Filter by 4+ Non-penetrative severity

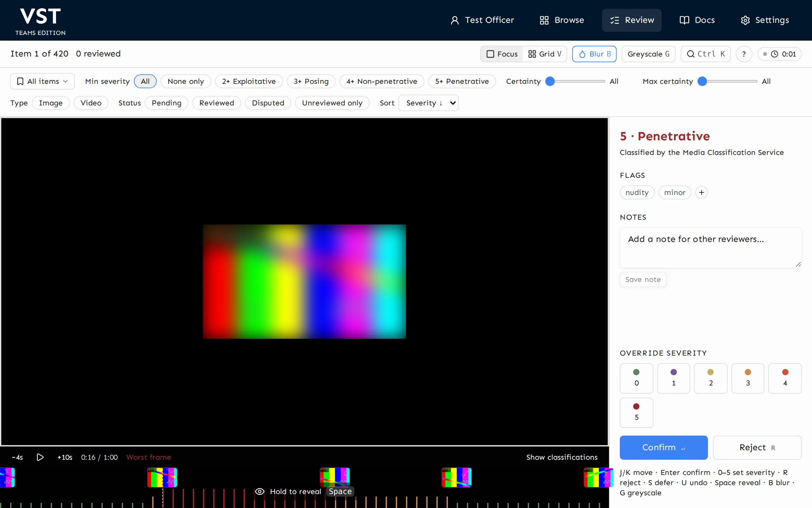pos(382,81)
